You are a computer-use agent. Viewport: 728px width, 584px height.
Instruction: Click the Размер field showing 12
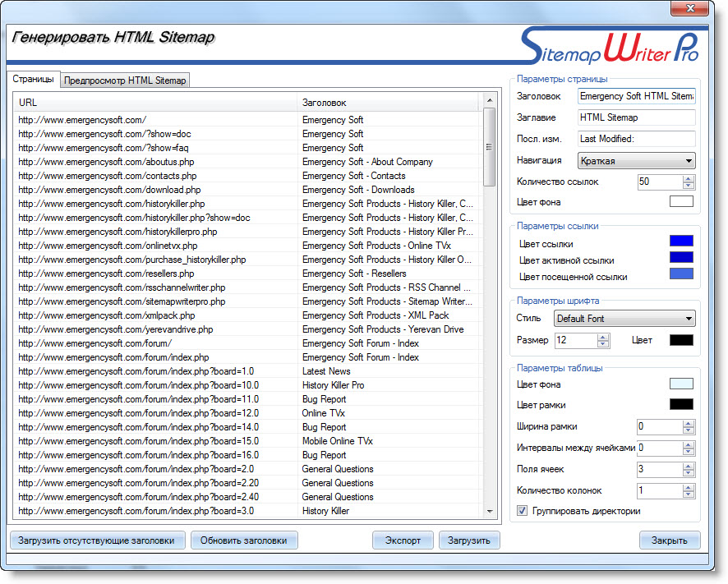click(x=576, y=340)
